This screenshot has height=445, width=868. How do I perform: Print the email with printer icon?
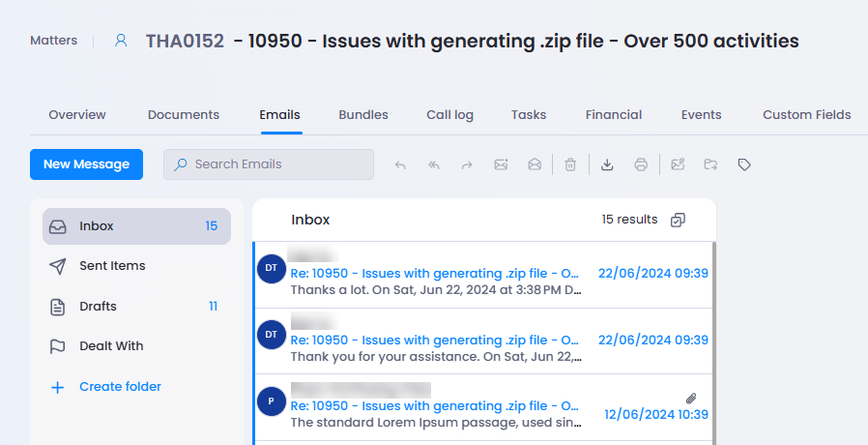pyautogui.click(x=641, y=164)
